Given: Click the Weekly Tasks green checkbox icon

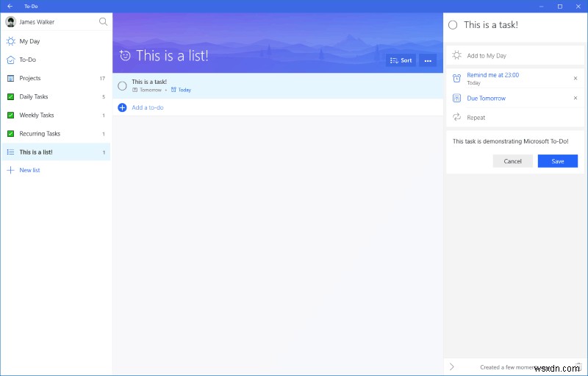Looking at the screenshot, I should click(11, 116).
